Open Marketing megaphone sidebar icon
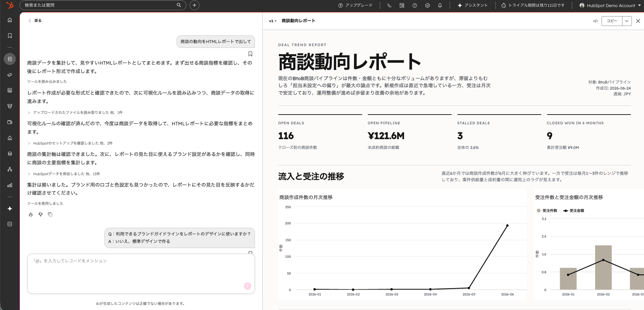 10,75
